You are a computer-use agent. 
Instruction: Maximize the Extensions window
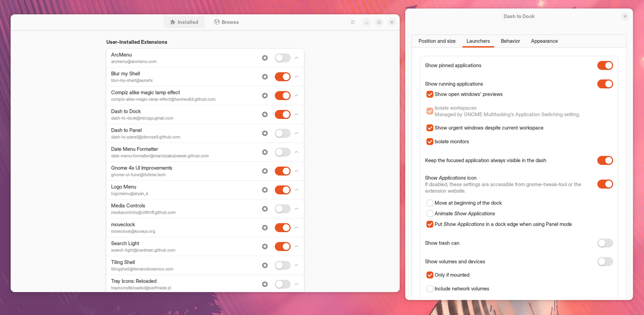coord(379,22)
